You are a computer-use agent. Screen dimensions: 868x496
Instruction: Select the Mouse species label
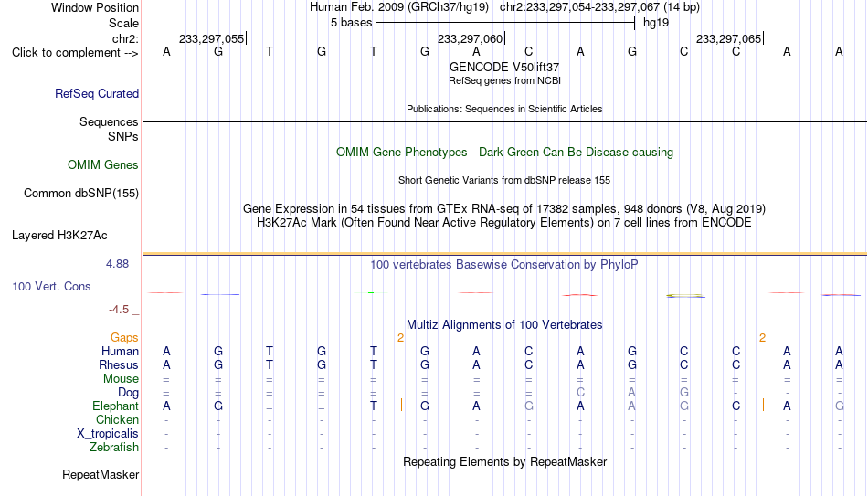121,379
